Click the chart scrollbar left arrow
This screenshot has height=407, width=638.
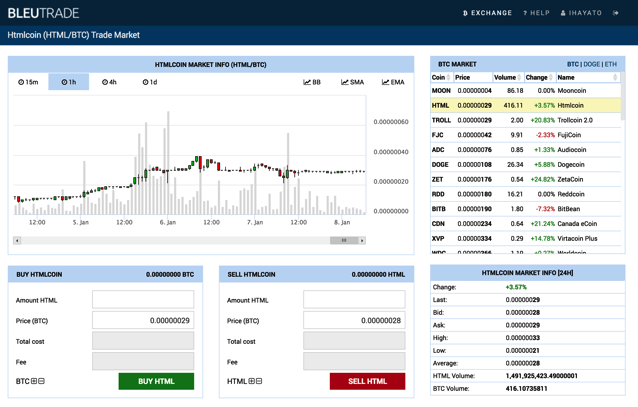click(x=17, y=241)
